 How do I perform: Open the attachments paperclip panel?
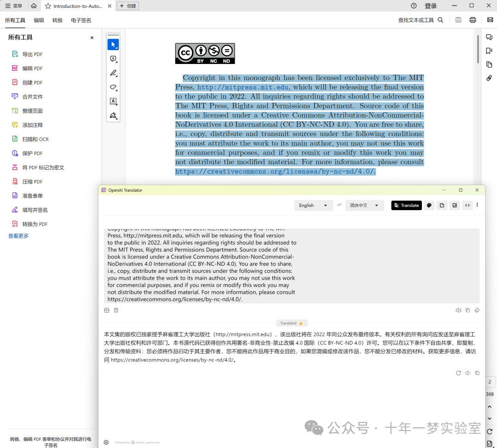click(489, 78)
